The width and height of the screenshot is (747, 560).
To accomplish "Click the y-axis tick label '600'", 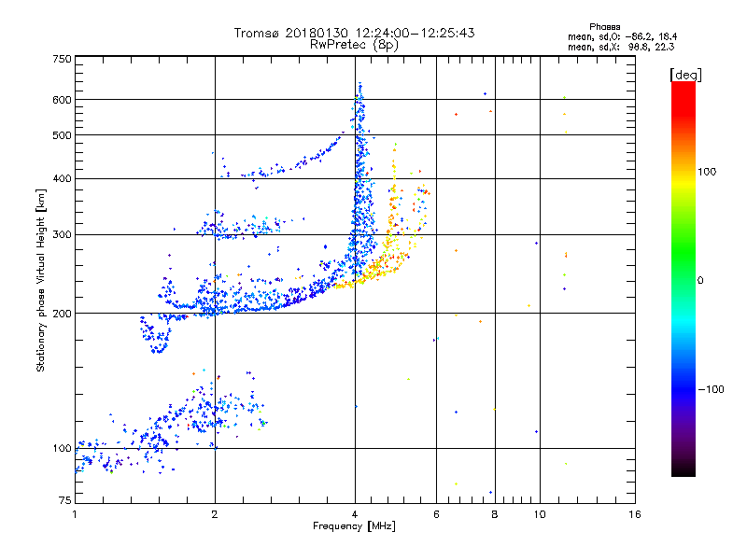I will click(x=62, y=100).
